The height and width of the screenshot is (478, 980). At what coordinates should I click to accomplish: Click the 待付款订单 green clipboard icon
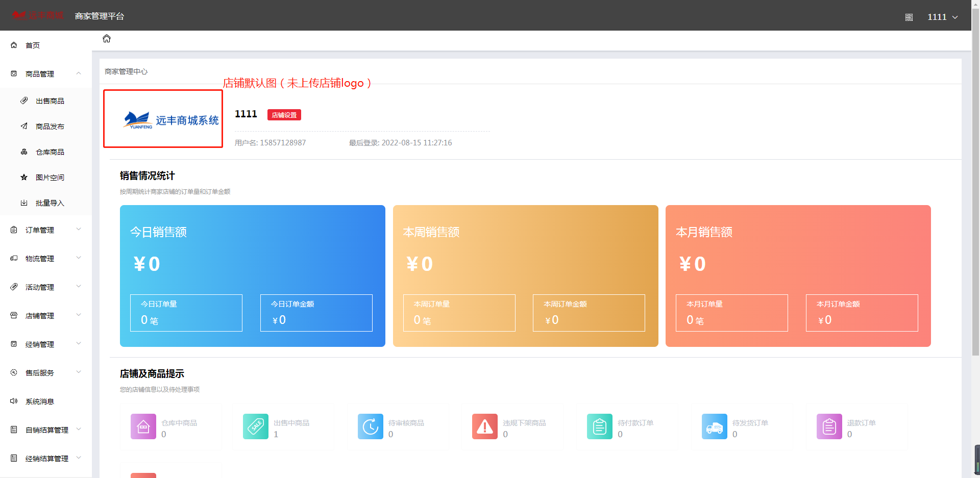(x=600, y=426)
